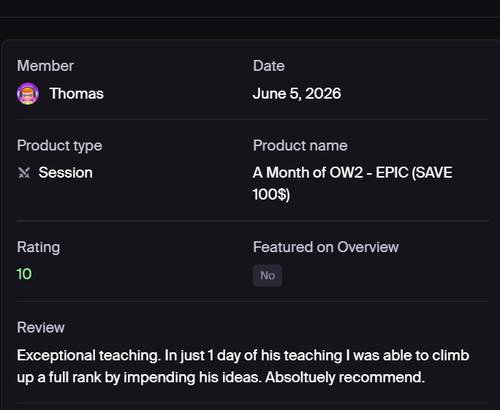Click the Session product type text
The height and width of the screenshot is (410, 500).
(66, 173)
